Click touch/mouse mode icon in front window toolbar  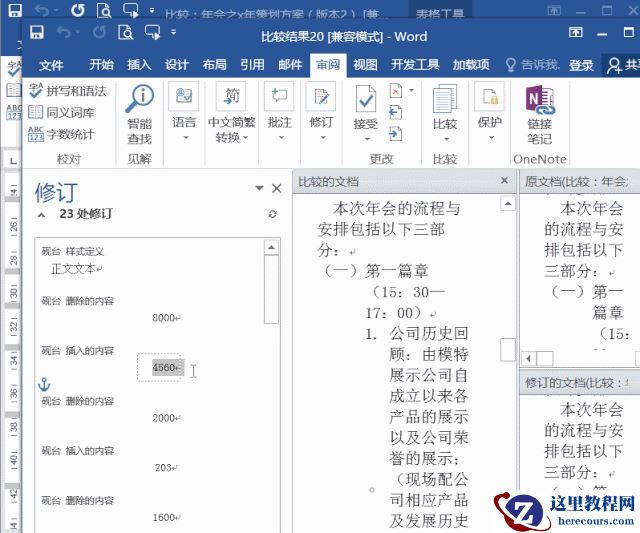click(x=152, y=32)
